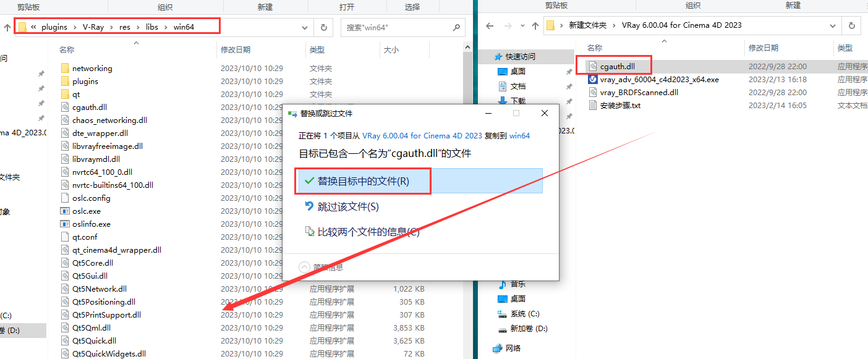Screen dimensions: 868x359
Task: Open address history dropdown in win64 window
Action: point(305,27)
